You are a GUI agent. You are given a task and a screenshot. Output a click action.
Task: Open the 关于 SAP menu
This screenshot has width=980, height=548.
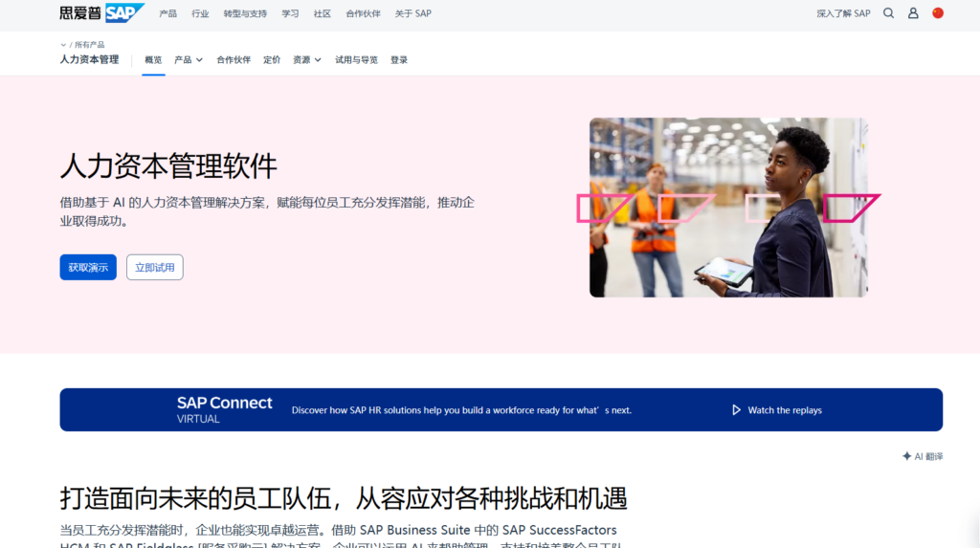click(x=413, y=13)
